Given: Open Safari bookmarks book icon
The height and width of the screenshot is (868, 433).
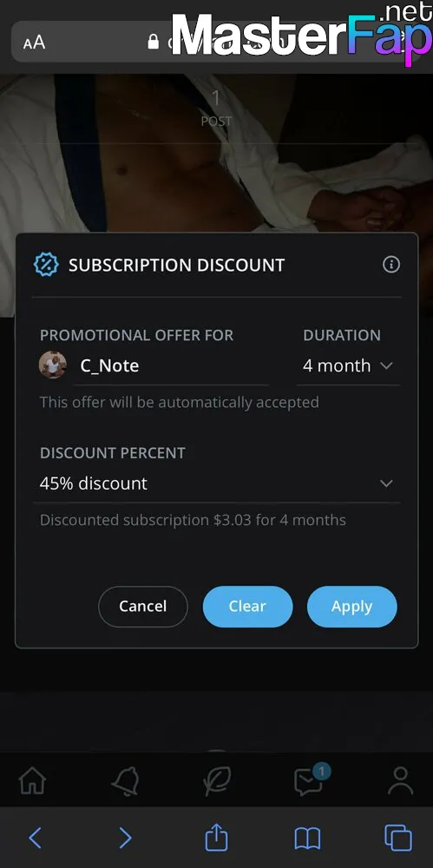Looking at the screenshot, I should (x=307, y=838).
